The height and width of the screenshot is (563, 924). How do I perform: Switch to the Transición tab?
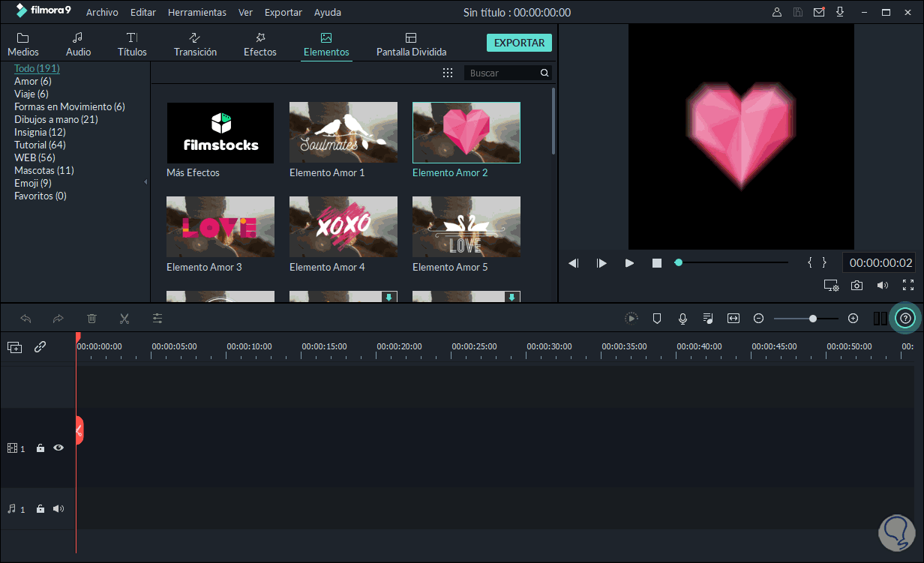[x=195, y=43]
